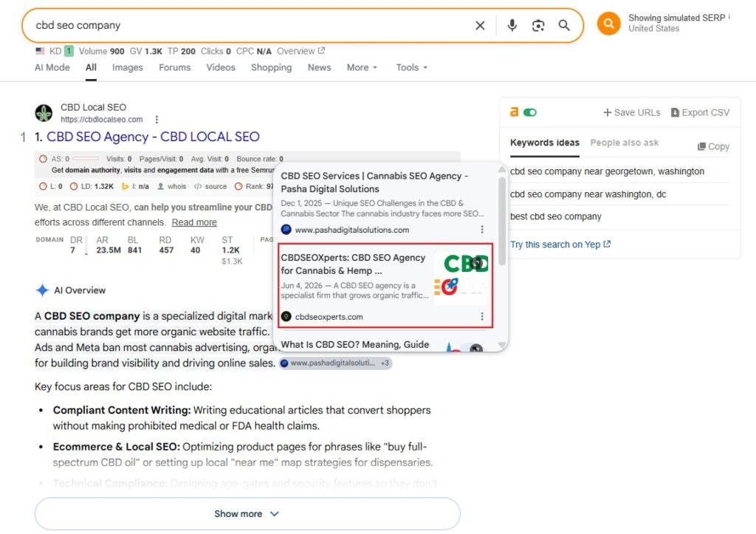The image size is (756, 534).
Task: Click the US flag icon in keyword bar
Action: pyautogui.click(x=40, y=51)
